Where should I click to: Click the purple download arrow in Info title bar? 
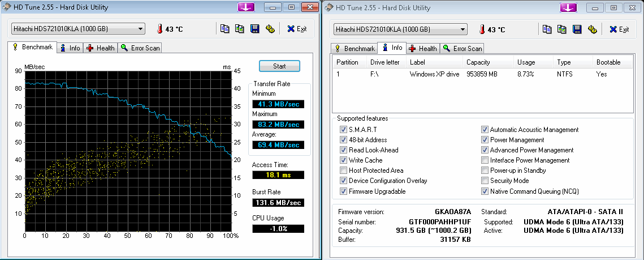click(x=568, y=7)
